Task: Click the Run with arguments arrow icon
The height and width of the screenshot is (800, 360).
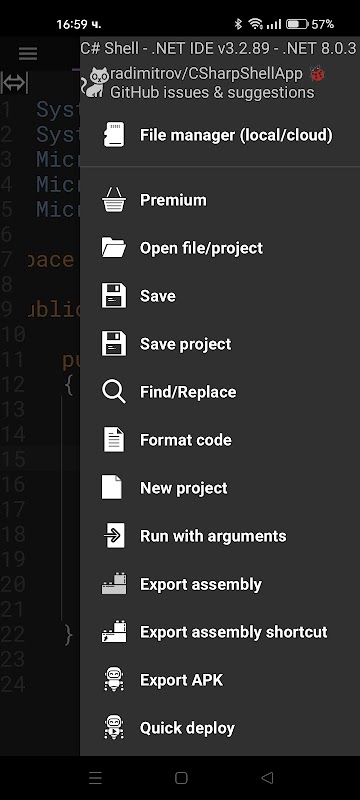Action: point(114,536)
